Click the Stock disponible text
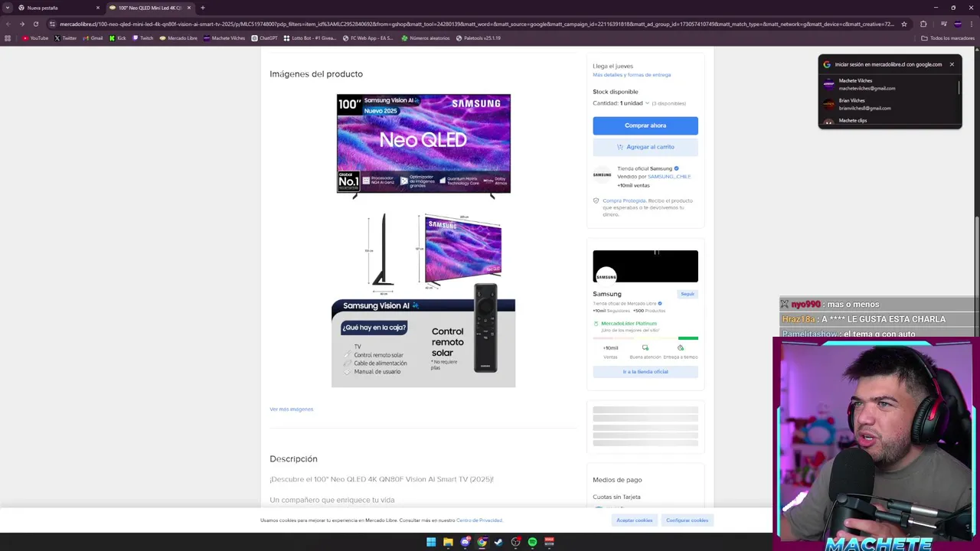Viewport: 980px width, 551px height. click(x=615, y=92)
